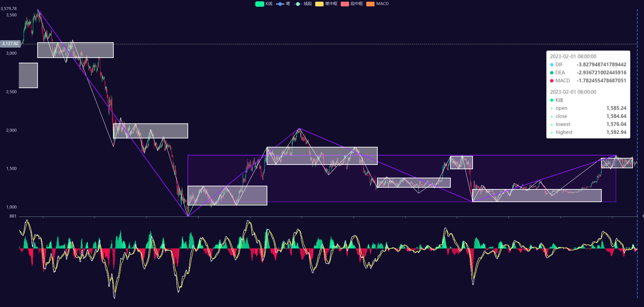Screen dimensions: 644x307
Task: Click the 881 axis label at chart bottom
Action: (x=13, y=216)
